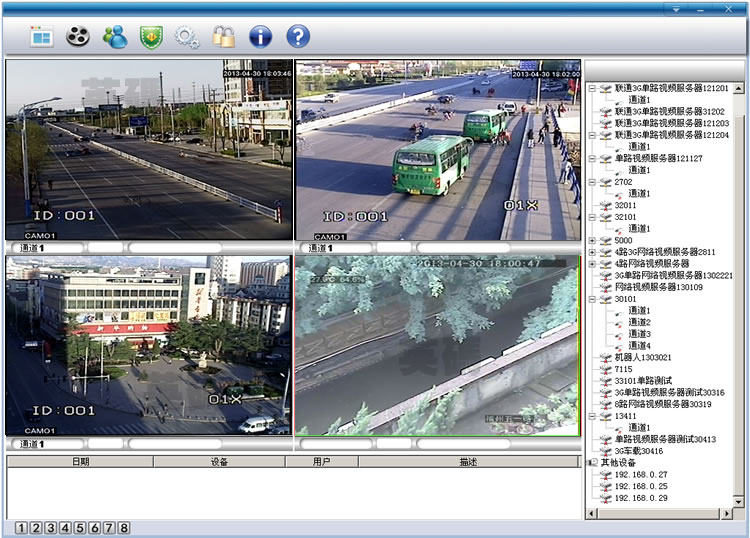The image size is (750, 538).
Task: Select 3G单路视频服务器测试30316 device
Action: point(670,393)
